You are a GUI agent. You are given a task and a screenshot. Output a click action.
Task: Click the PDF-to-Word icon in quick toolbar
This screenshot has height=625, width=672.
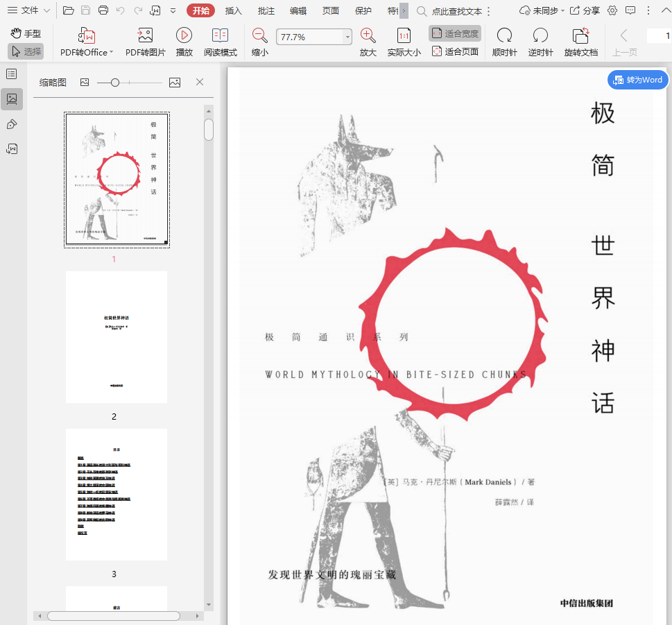pos(155,10)
